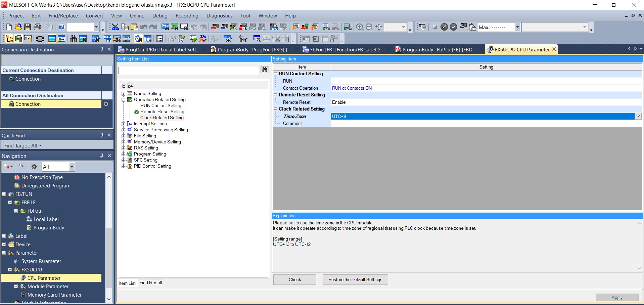Open the Find Target All dropdown
Screen dimensions: 644x305
tap(23, 146)
